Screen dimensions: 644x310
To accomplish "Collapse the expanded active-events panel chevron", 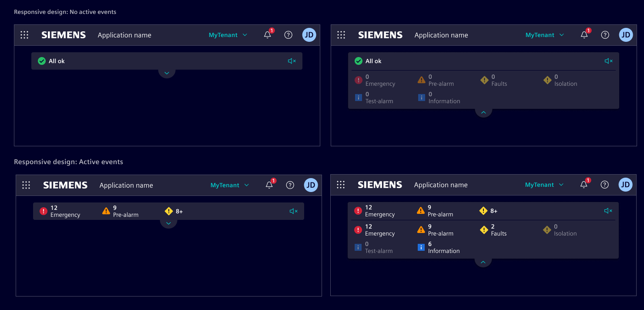I will pos(483,262).
